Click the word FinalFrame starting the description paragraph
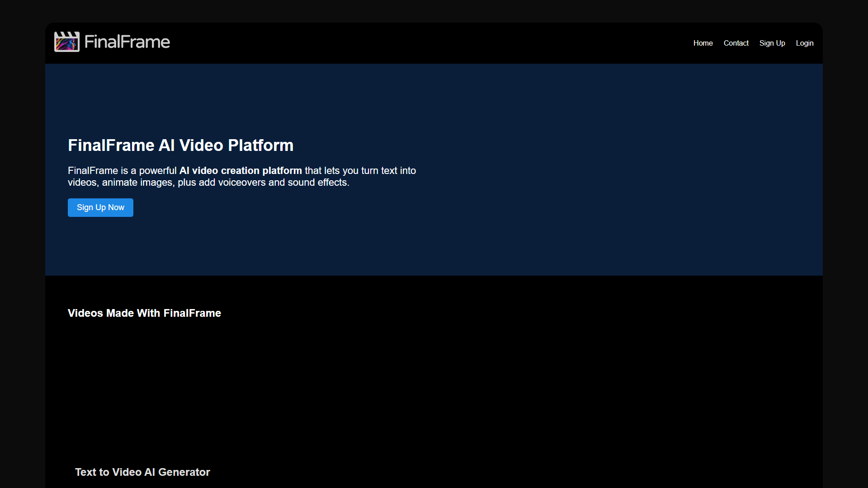868x488 pixels. (x=93, y=171)
